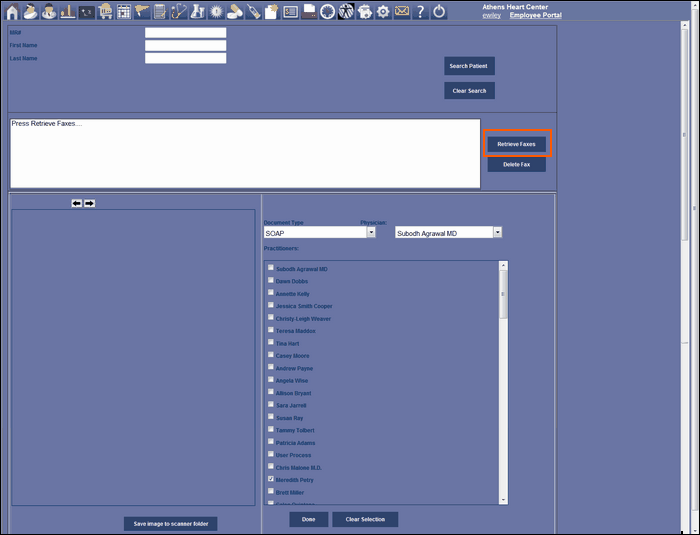Uncheck the Meredith Petry checkbox
Screen dimensions: 700x535
click(x=271, y=480)
